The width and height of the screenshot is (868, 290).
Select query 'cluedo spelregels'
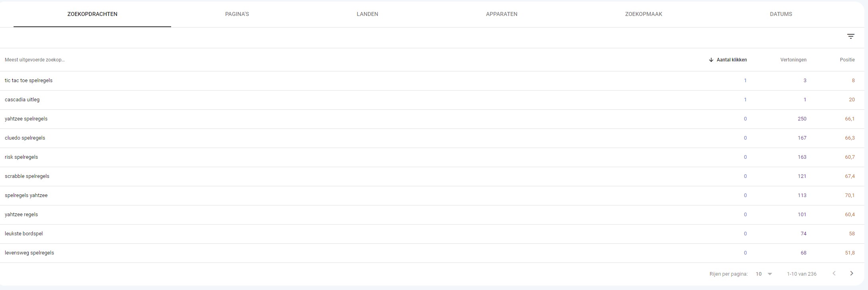(x=25, y=138)
